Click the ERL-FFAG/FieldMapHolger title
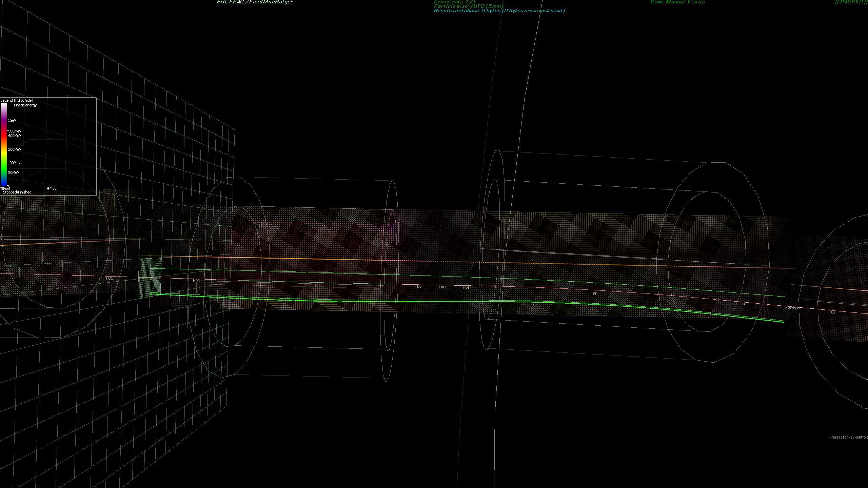This screenshot has height=488, width=868. (255, 2)
